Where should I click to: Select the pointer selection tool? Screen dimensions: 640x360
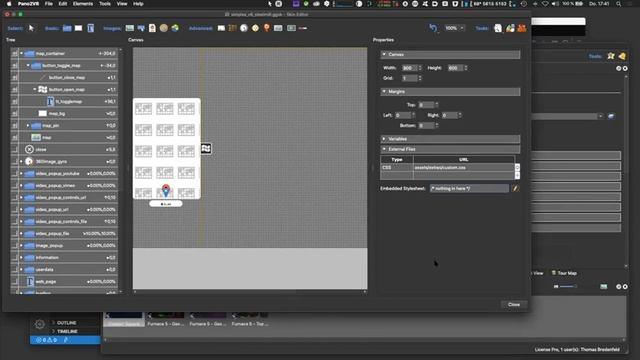point(31,28)
